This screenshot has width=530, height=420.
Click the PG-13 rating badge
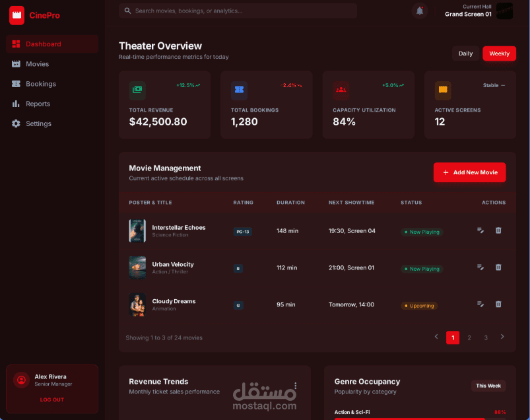(243, 232)
